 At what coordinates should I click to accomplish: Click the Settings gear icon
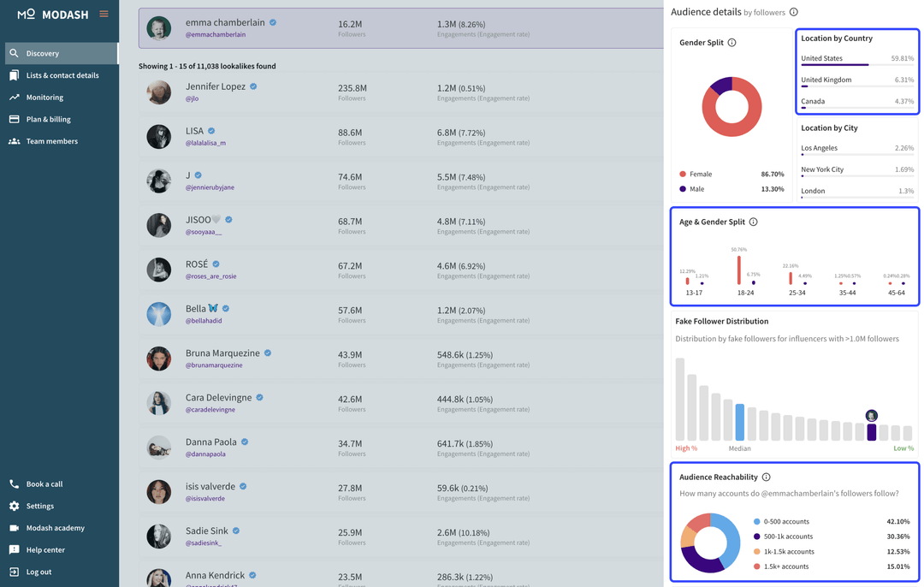(13, 506)
